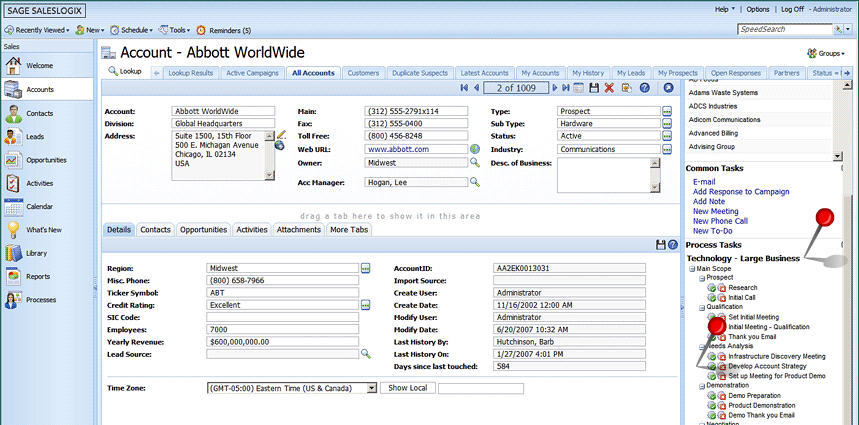Open help in the Details tab toolbar

tap(673, 245)
